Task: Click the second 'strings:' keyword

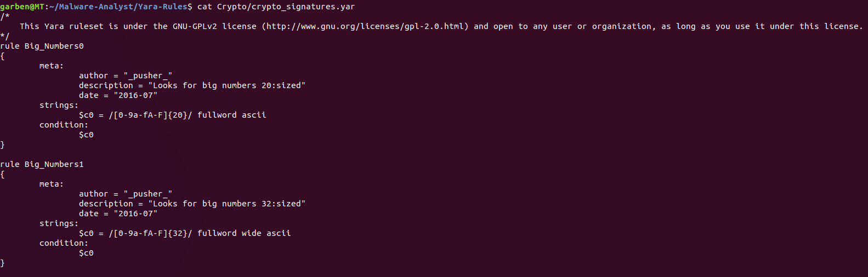Action: (59, 223)
